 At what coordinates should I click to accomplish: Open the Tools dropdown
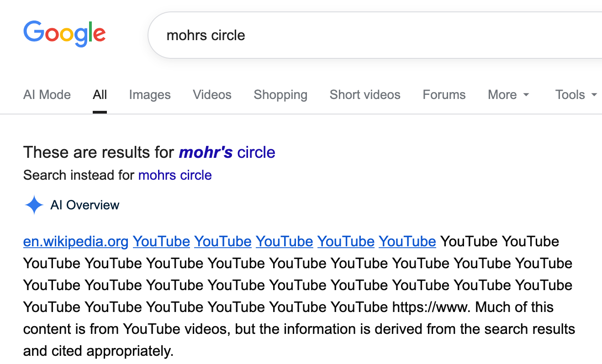coord(576,95)
